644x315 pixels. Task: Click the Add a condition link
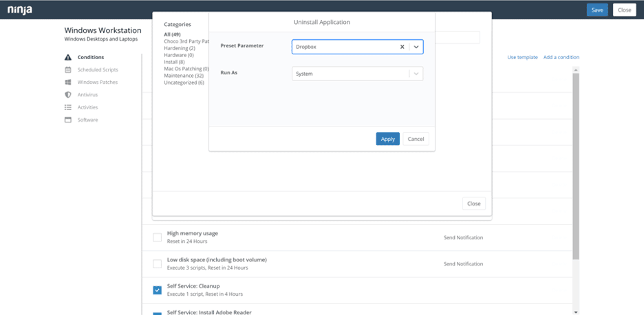[x=561, y=57]
